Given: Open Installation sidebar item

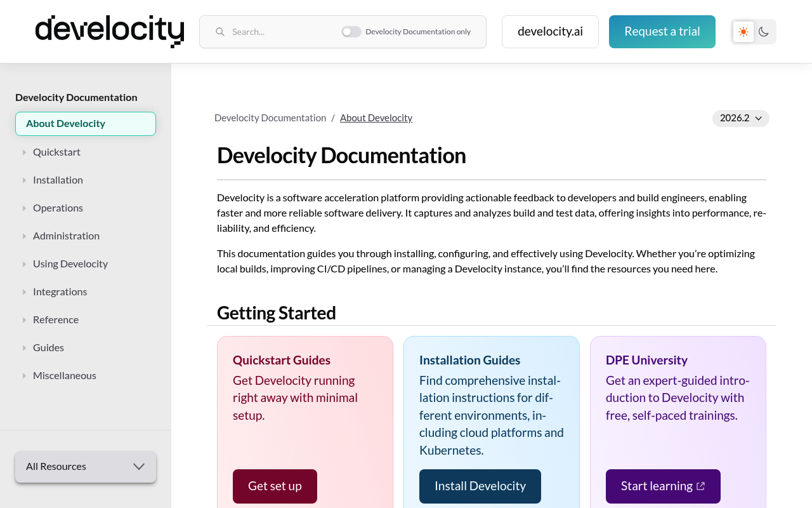Looking at the screenshot, I should click(x=58, y=180).
